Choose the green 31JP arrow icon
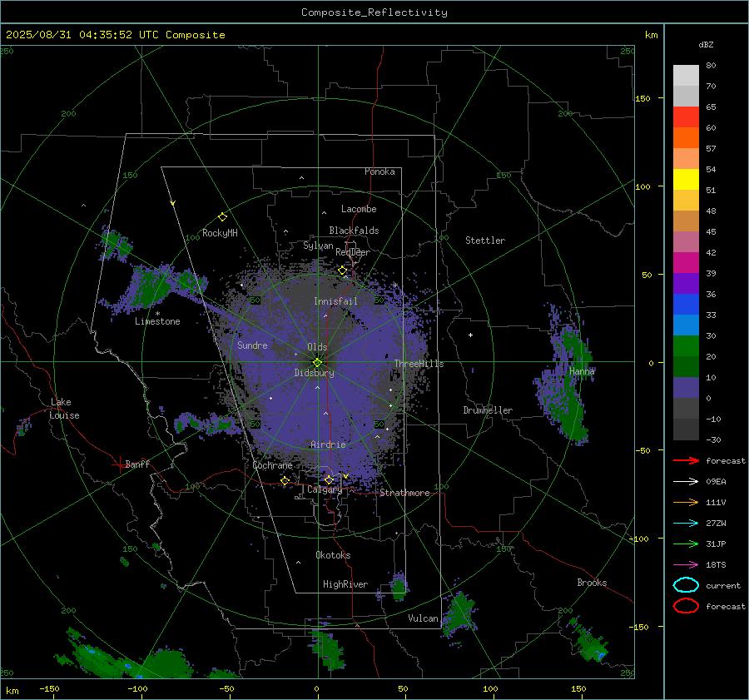This screenshot has height=700, width=749. (x=686, y=544)
